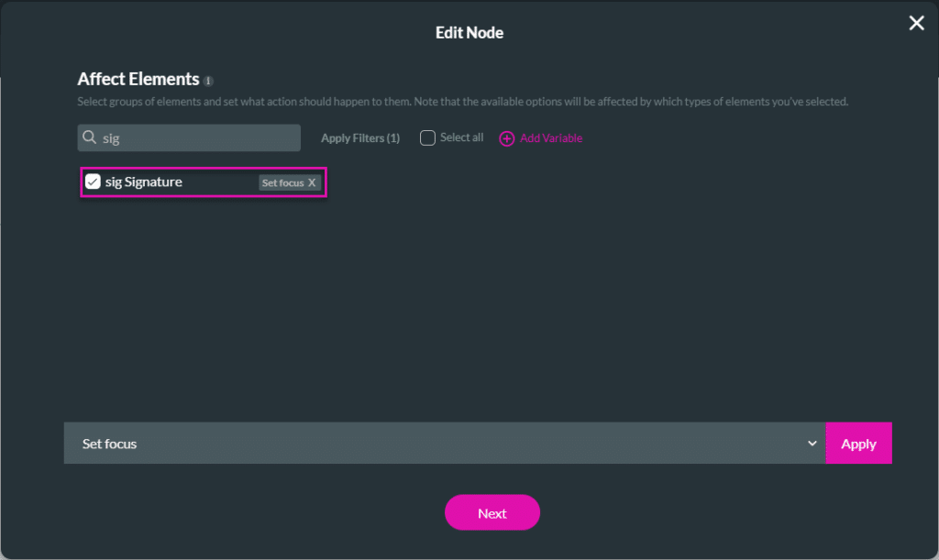Click the Select all label text
Image resolution: width=939 pixels, height=560 pixels.
(x=461, y=137)
